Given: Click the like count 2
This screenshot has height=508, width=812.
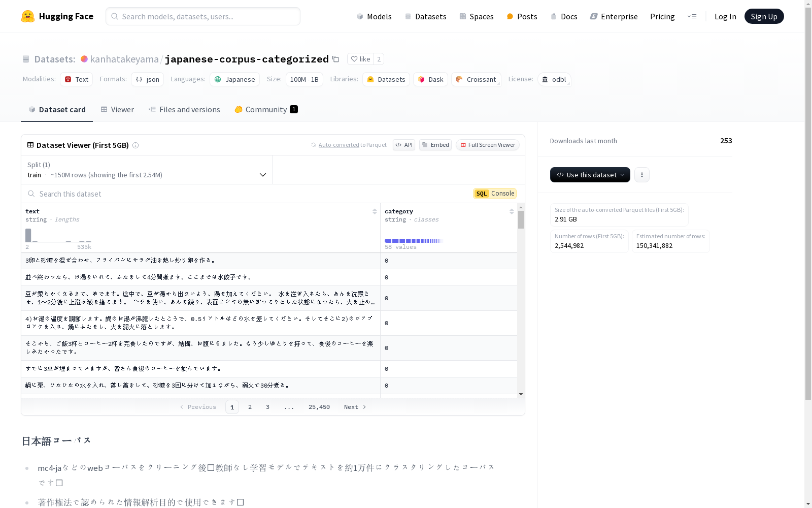Looking at the screenshot, I should tap(379, 59).
